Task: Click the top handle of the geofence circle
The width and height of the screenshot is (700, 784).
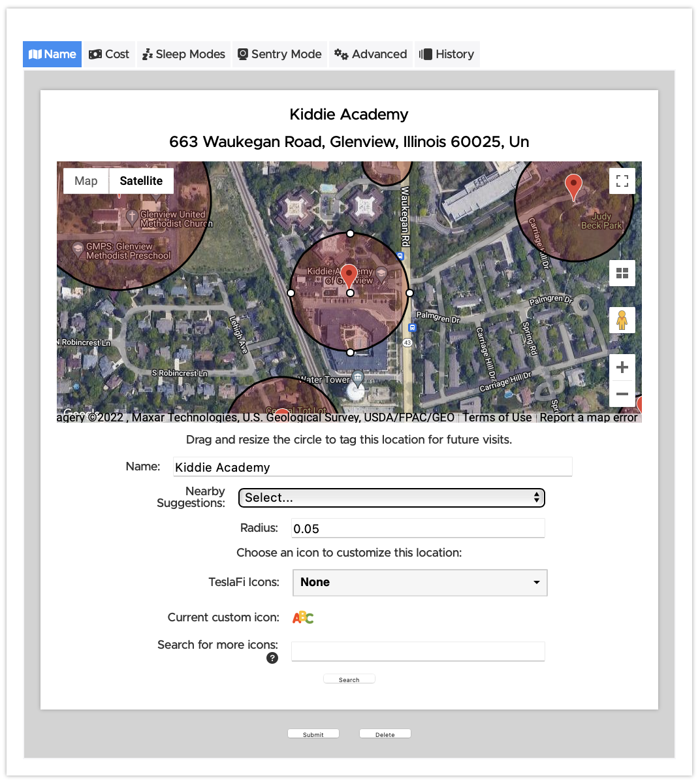Action: (351, 233)
